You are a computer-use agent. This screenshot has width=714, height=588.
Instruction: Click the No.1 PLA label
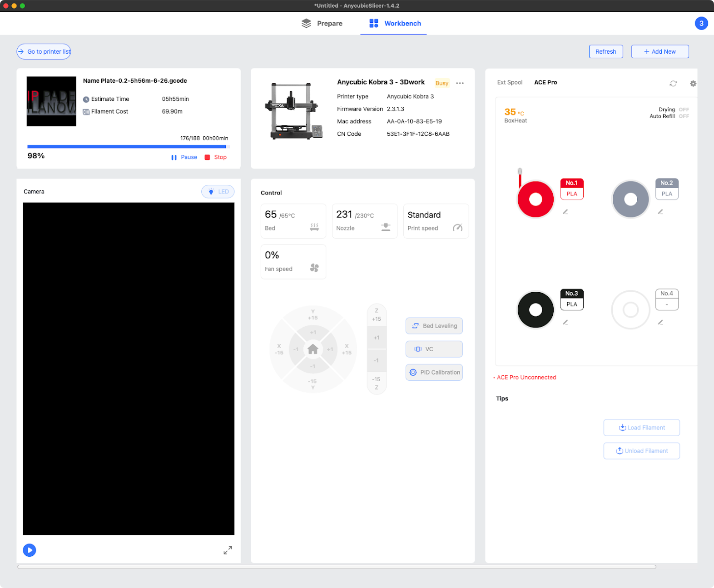(x=572, y=189)
